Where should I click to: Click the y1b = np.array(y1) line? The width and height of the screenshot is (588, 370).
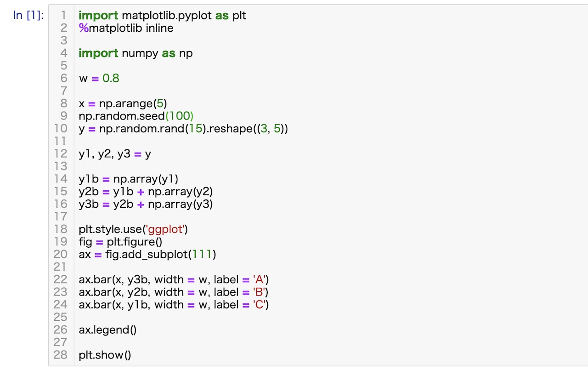pyautogui.click(x=129, y=179)
